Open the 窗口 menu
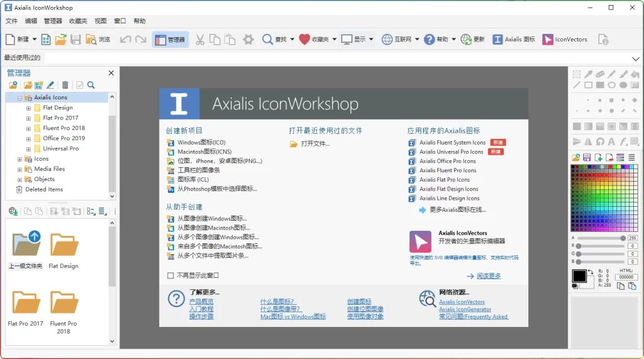 [x=120, y=21]
